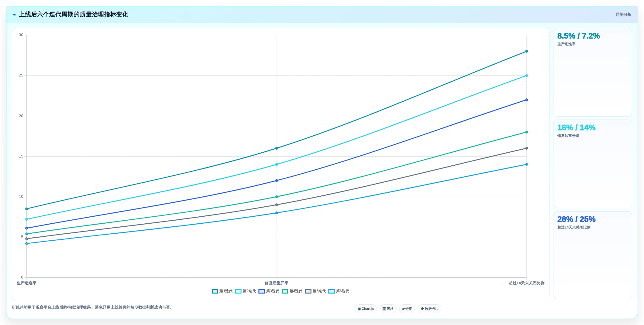Click the 趋势分析 label in the header

pyautogui.click(x=623, y=15)
